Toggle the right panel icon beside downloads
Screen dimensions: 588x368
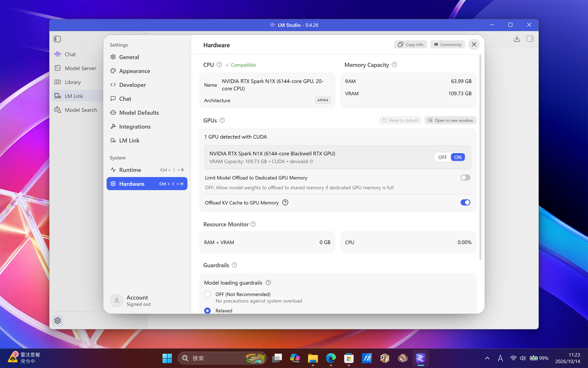point(530,39)
